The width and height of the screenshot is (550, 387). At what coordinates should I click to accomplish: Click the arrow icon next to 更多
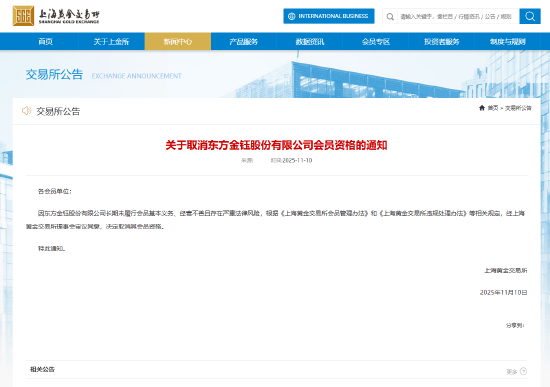tap(523, 371)
